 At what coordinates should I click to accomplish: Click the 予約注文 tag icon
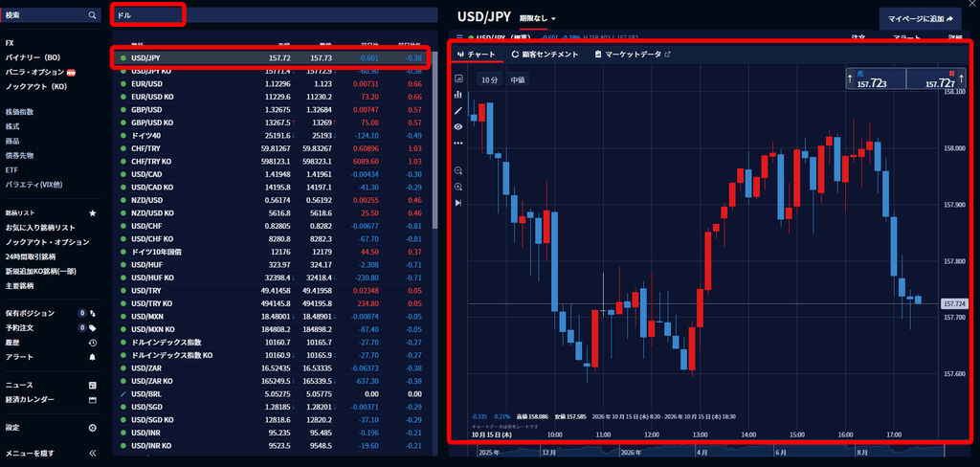(x=93, y=327)
